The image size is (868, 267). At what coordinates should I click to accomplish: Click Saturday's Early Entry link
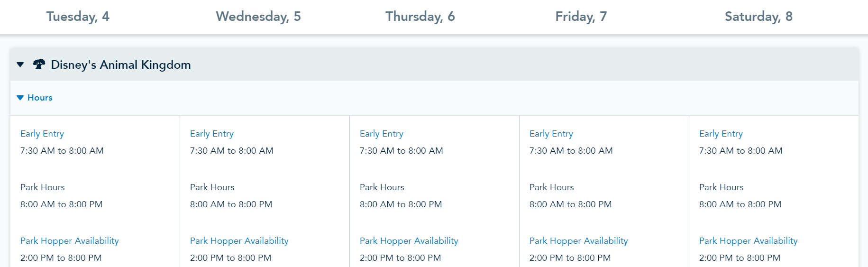pyautogui.click(x=721, y=134)
